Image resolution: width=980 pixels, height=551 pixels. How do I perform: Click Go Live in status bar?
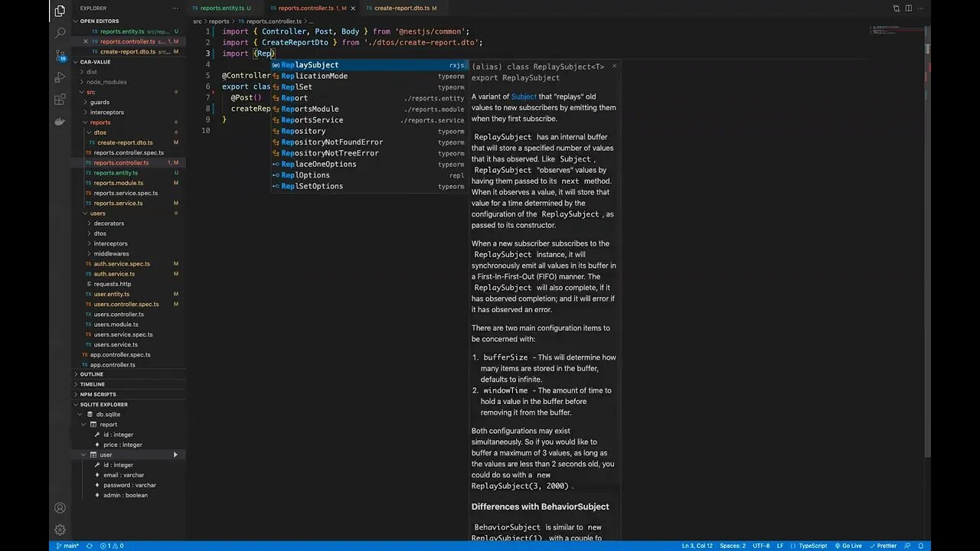848,546
